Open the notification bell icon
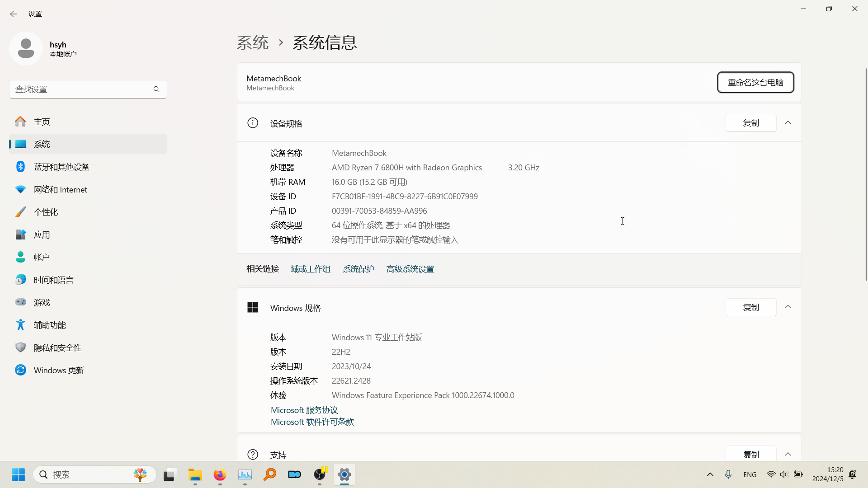This screenshot has width=868, height=488. pyautogui.click(x=853, y=474)
